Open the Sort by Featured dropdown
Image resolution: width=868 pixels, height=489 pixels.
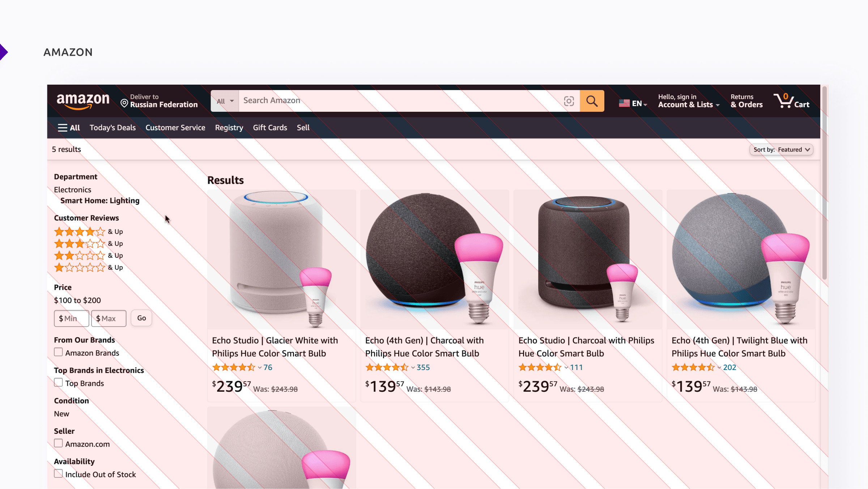click(x=781, y=150)
